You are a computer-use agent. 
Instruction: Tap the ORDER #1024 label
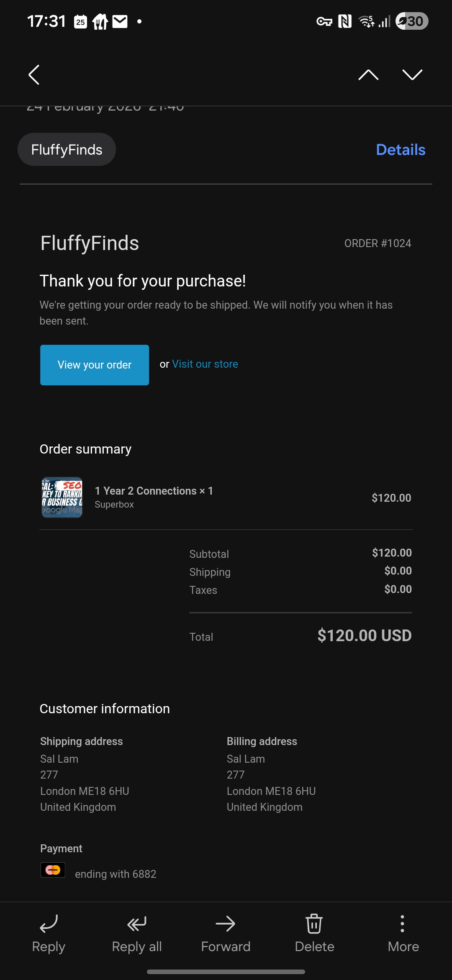tap(378, 243)
